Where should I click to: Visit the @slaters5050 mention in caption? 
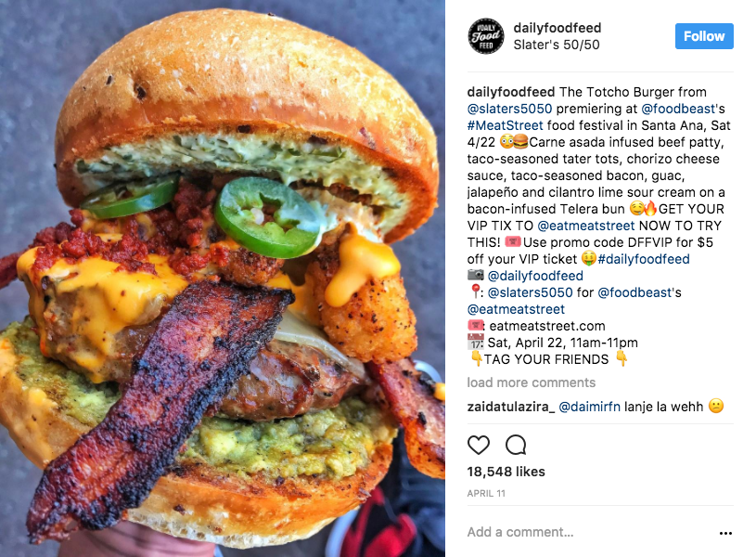coord(509,109)
